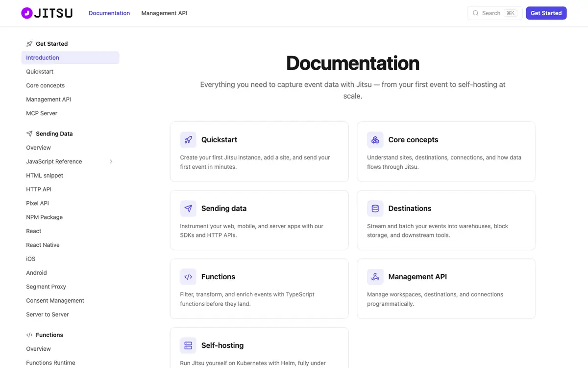The height and width of the screenshot is (368, 588).
Task: Open the Functions card title
Action: click(x=218, y=277)
